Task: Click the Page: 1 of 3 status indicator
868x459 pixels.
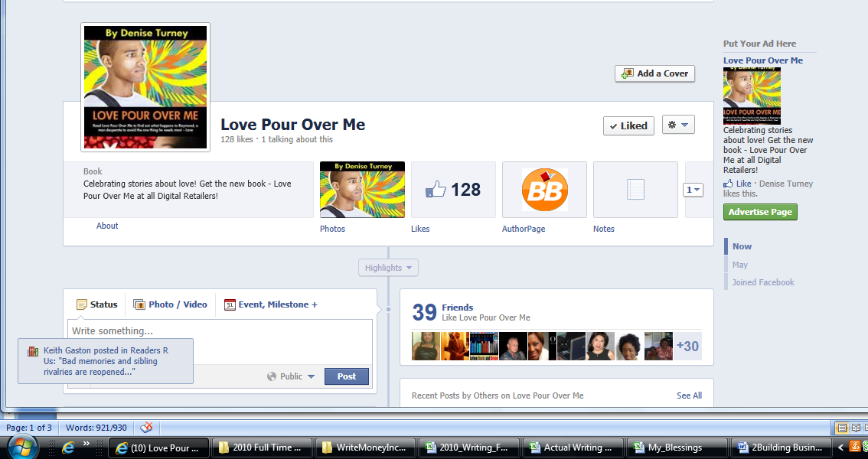Action: (29, 428)
